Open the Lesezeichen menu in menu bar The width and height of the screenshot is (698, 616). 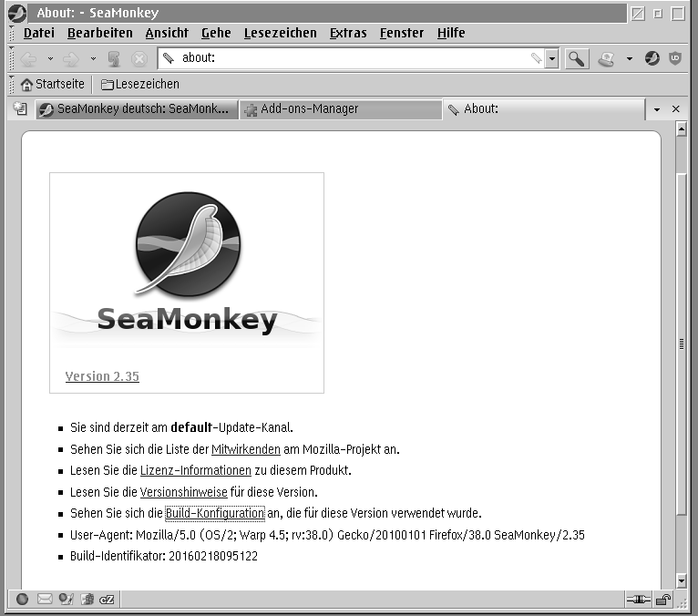pos(281,33)
